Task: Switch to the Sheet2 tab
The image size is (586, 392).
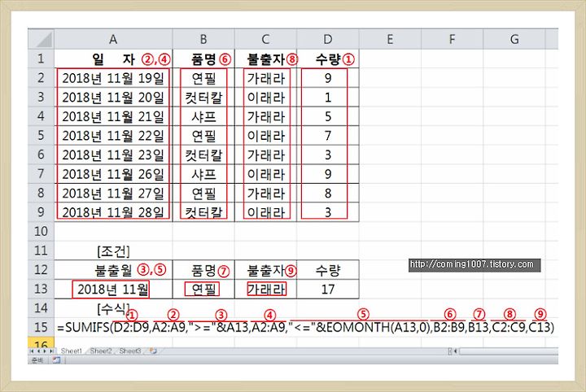Action: [101, 351]
